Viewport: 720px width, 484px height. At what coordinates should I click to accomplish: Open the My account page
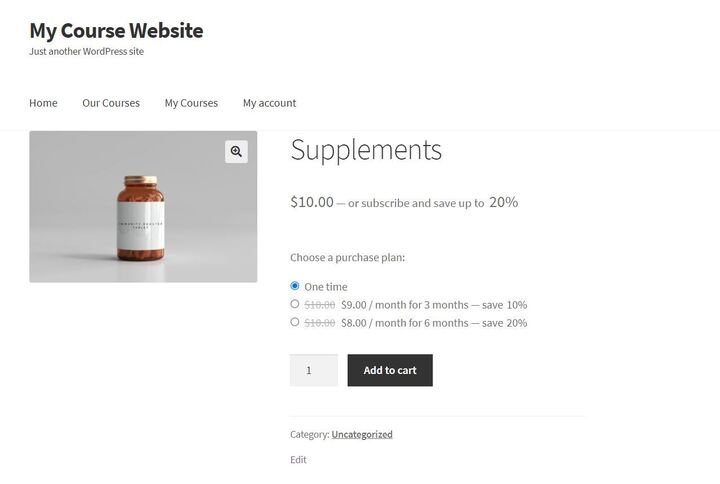click(270, 103)
